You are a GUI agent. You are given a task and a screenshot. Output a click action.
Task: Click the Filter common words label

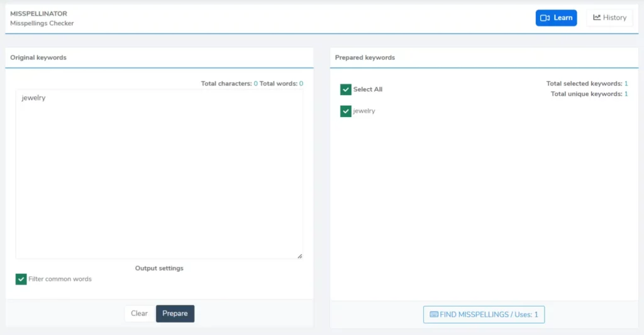pyautogui.click(x=60, y=279)
